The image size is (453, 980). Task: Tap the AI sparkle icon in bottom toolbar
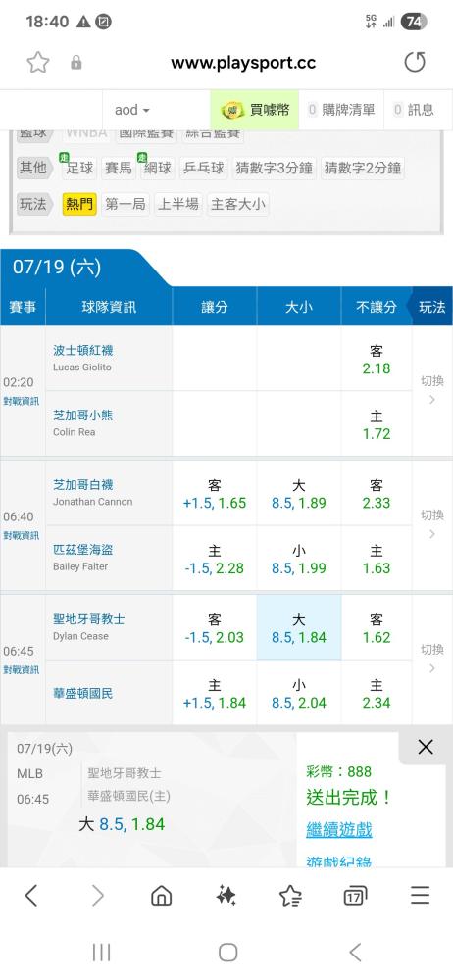(226, 896)
